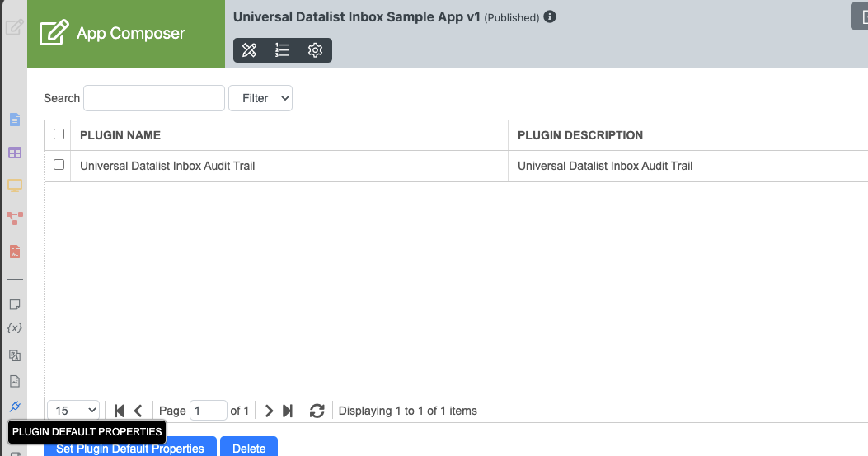
Task: Check the Universal Datalist Inbox Audit Trail row
Action: [59, 165]
